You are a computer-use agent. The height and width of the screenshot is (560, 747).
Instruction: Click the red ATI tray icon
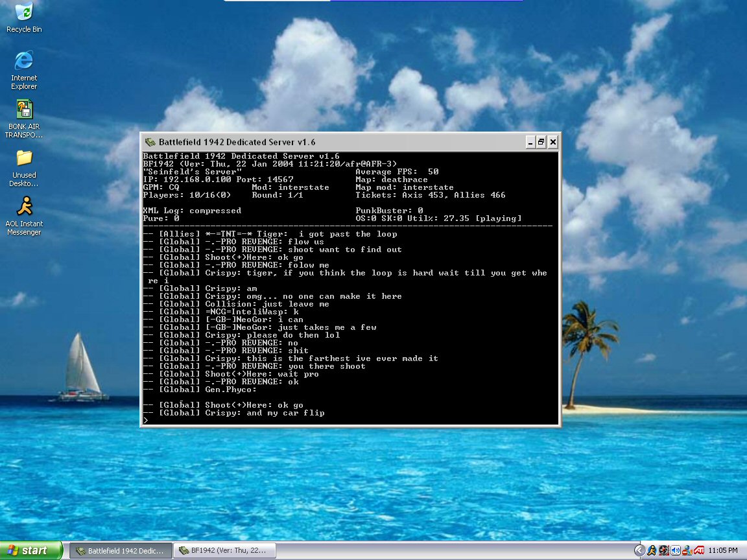pyautogui.click(x=698, y=550)
